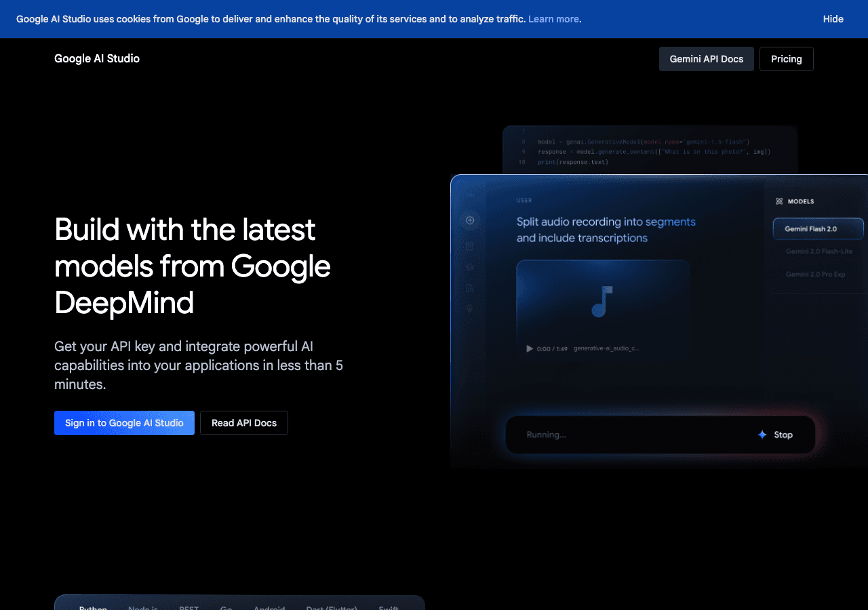Select the Gemini Flash 2.0 model
The width and height of the screenshot is (868, 610).
click(818, 228)
